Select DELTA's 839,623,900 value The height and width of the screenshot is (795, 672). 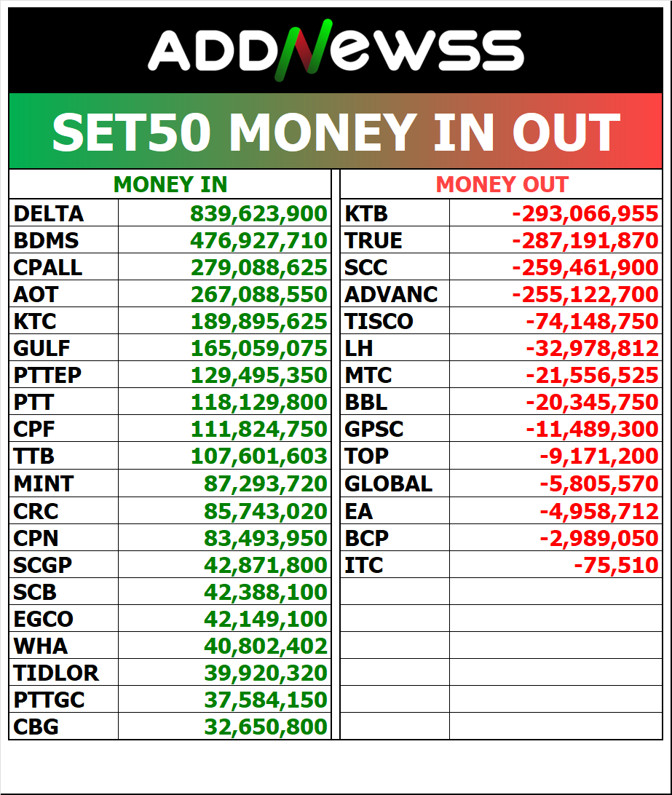(258, 214)
